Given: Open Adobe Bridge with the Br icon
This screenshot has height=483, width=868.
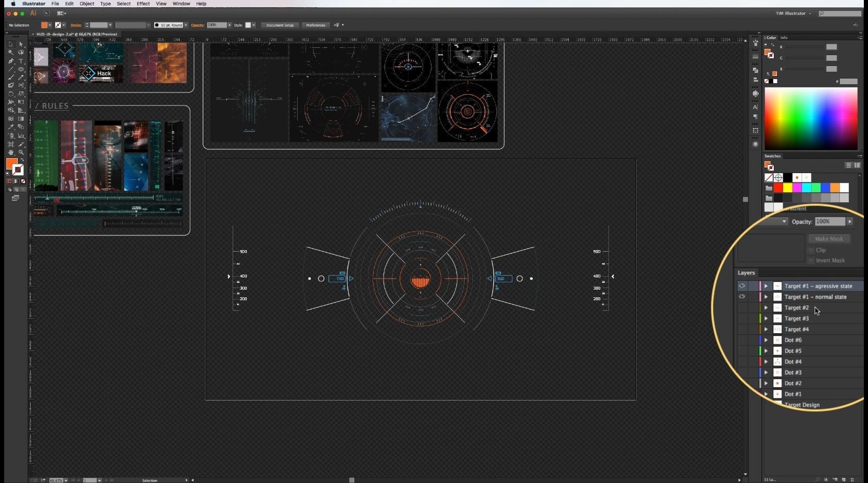Looking at the screenshot, I should (47, 13).
